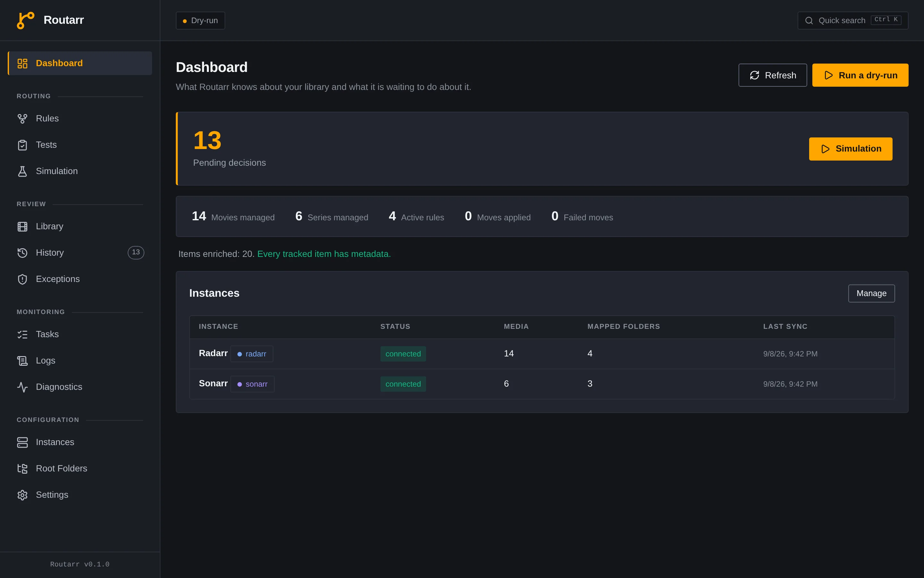Click the Root Folders tree icon
Viewport: 924px width, 578px height.
[x=22, y=469]
